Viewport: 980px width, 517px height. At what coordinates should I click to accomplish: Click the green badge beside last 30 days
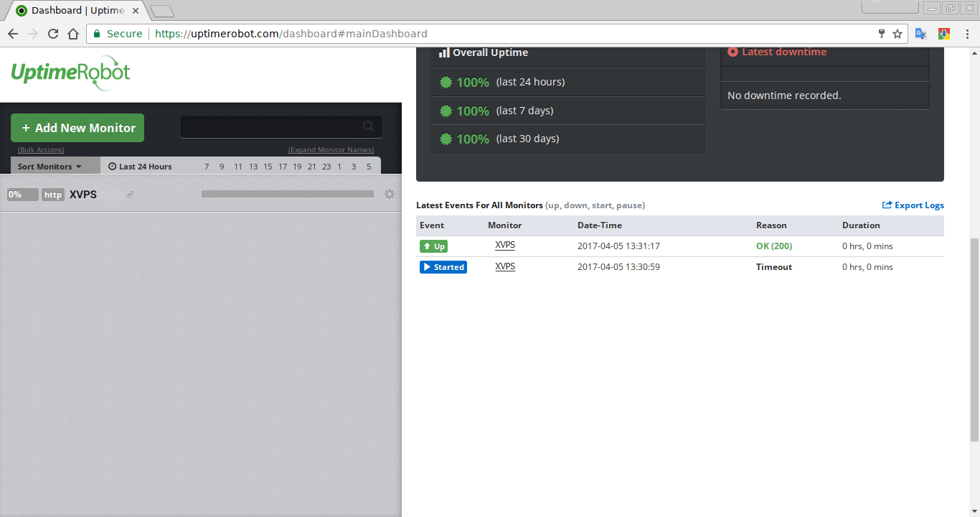click(x=446, y=139)
